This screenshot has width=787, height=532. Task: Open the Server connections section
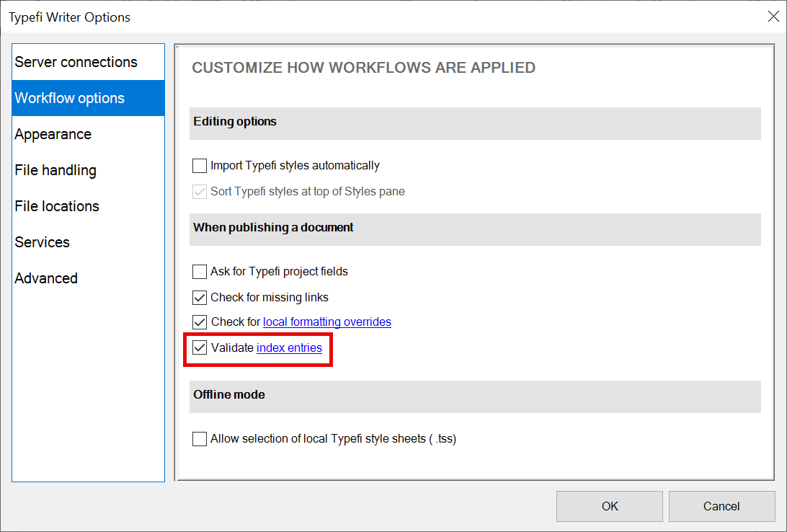click(89, 62)
